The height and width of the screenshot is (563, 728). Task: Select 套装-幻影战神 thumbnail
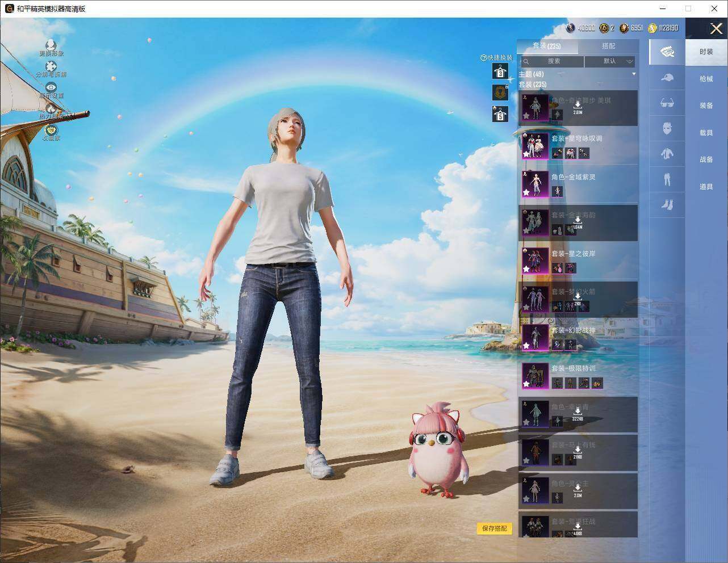pyautogui.click(x=535, y=337)
